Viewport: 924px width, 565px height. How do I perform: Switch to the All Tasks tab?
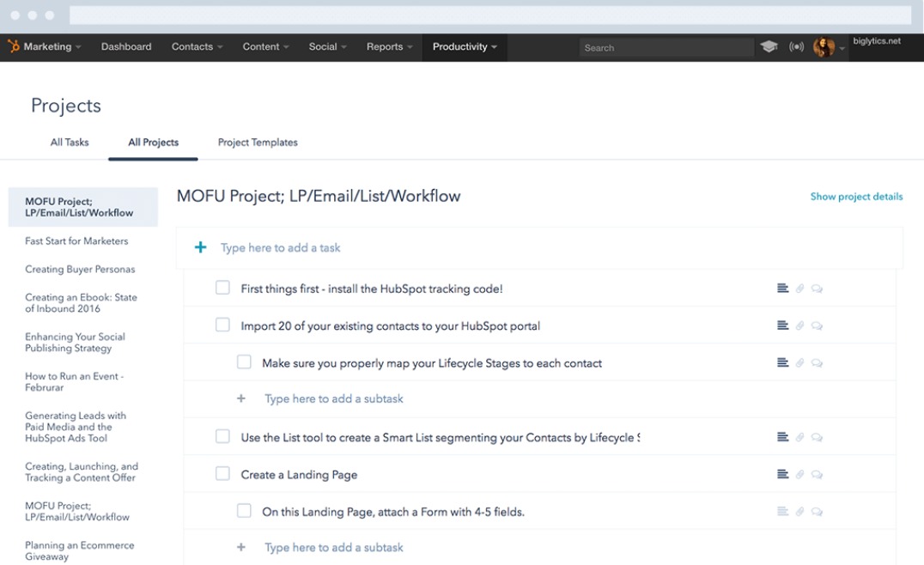pyautogui.click(x=70, y=143)
